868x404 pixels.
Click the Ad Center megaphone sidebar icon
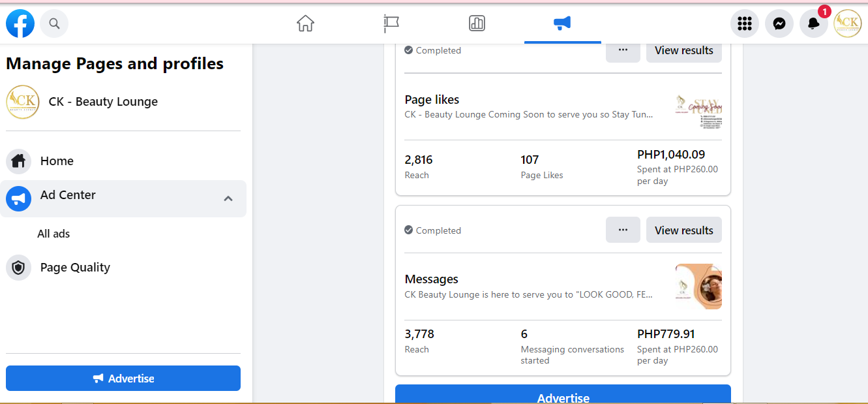click(18, 198)
